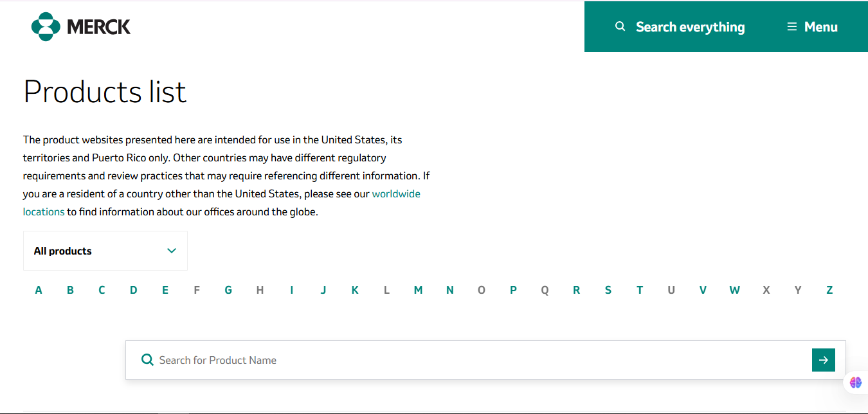
Task: Choose letter P in alphabet filter
Action: point(513,290)
